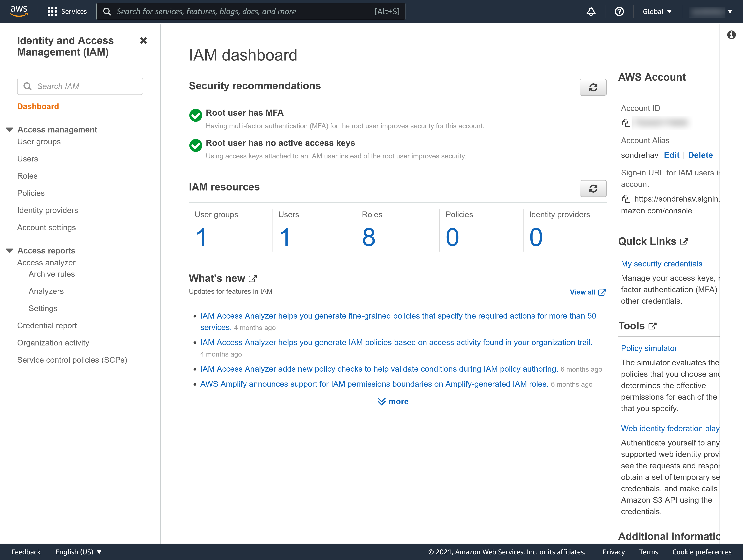Refresh the IAM resources section
The width and height of the screenshot is (743, 560).
593,188
